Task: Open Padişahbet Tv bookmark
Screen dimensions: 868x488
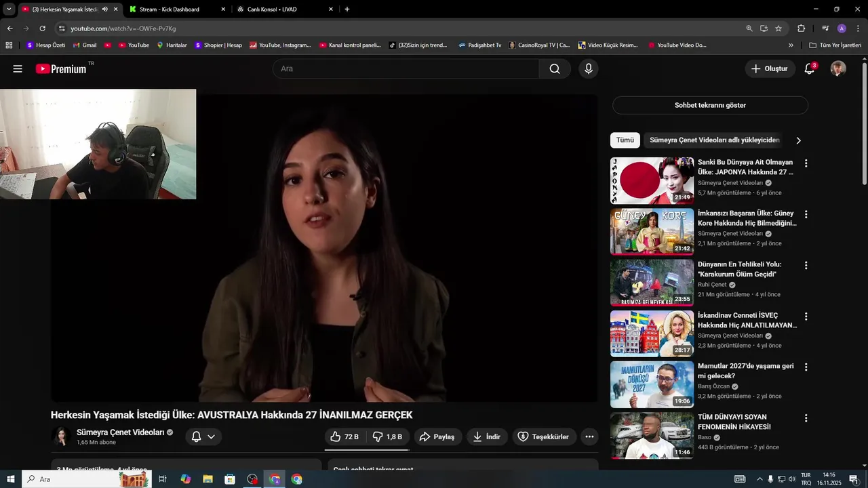Action: (480, 45)
